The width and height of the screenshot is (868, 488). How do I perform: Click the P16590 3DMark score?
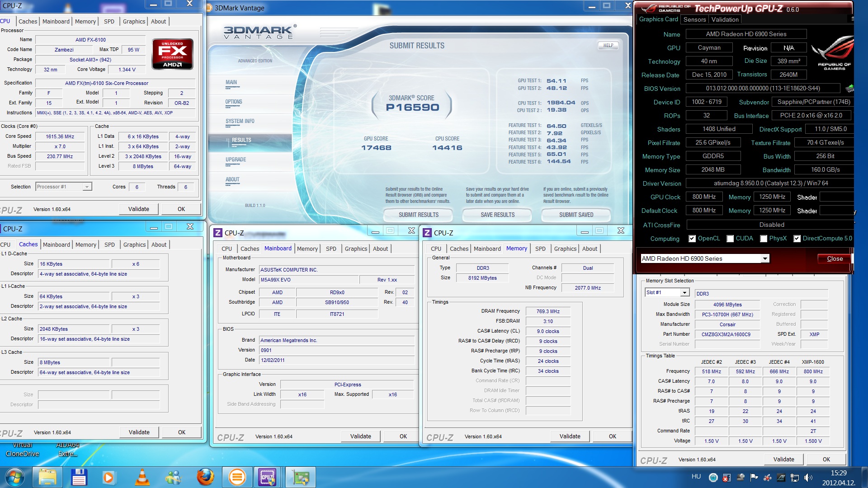click(x=412, y=108)
